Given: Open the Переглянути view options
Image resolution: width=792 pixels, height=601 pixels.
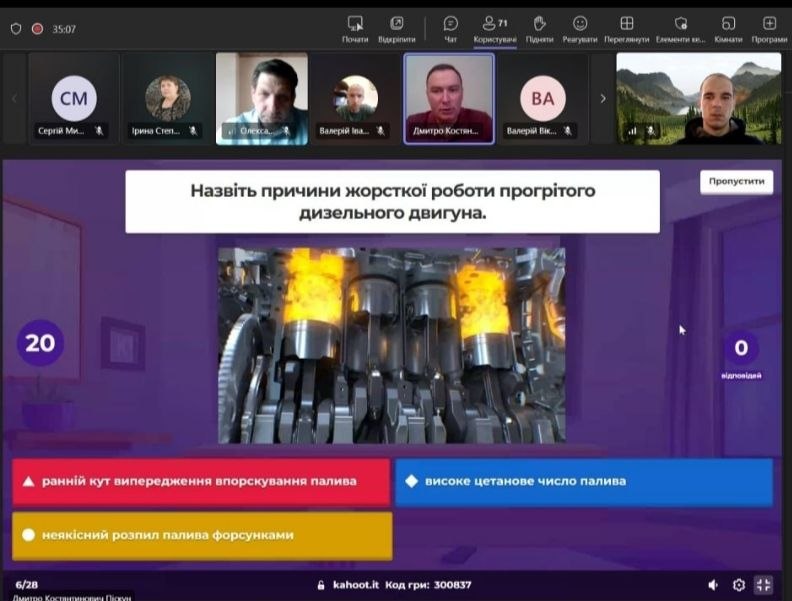Looking at the screenshot, I should click(626, 28).
